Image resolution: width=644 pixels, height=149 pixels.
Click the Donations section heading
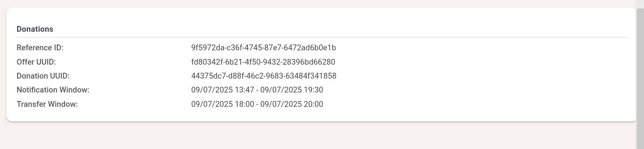point(35,29)
